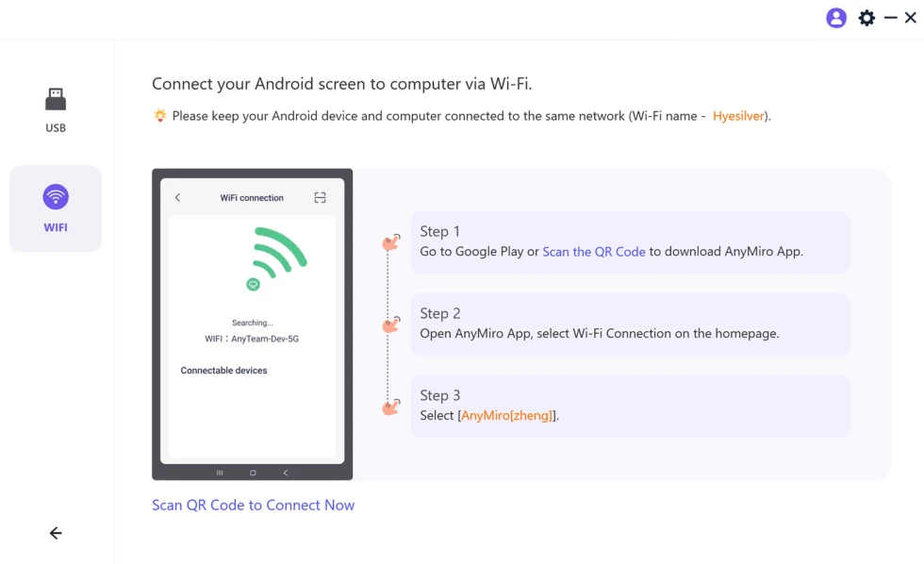Click the phone home button in preview
Screen dimensions: 924x564
[253, 473]
